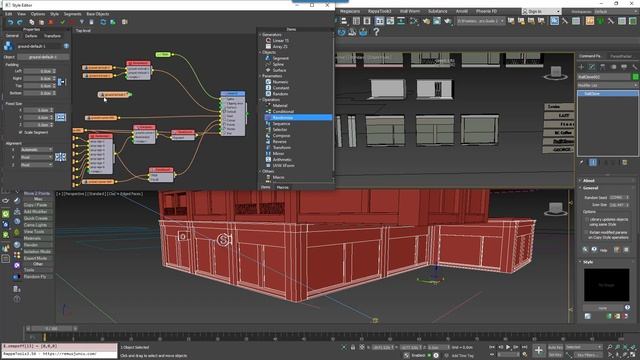Open the Base Objects menu
Image resolution: width=640 pixels, height=360 pixels.
(x=98, y=14)
